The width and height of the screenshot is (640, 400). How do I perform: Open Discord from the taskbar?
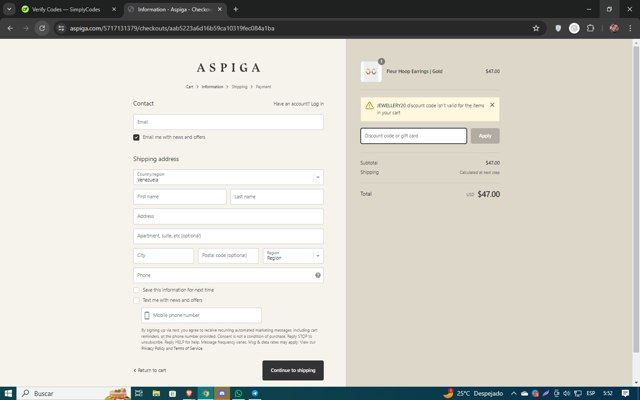(222, 393)
